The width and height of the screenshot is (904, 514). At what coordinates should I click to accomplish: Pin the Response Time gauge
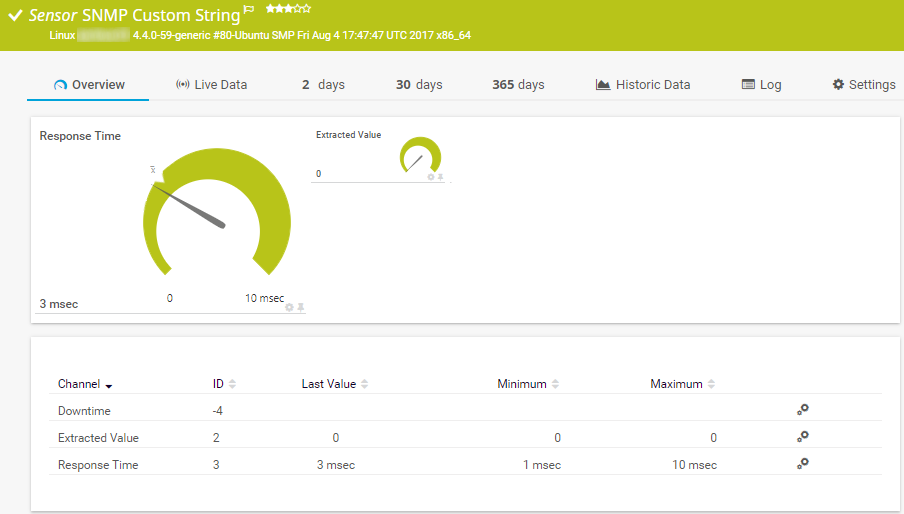[x=301, y=307]
